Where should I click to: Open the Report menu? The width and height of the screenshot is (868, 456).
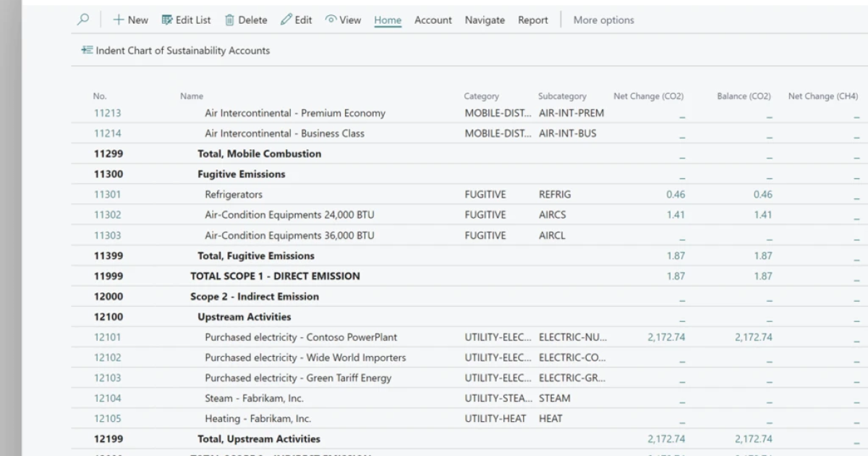tap(533, 20)
